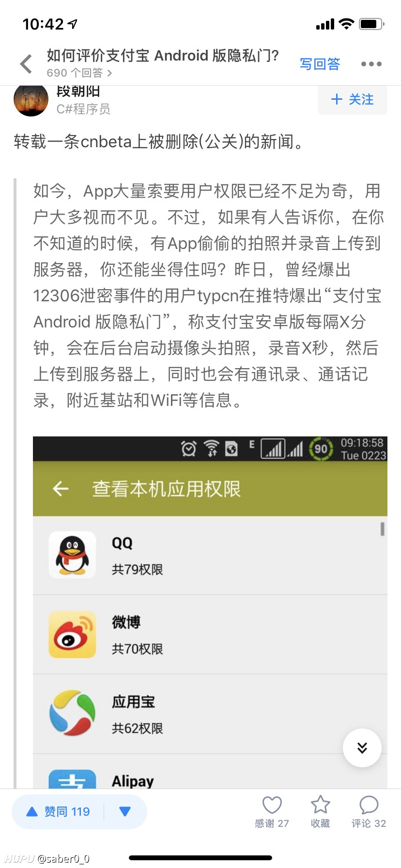Jump to next answer double-chevron button

362,748
